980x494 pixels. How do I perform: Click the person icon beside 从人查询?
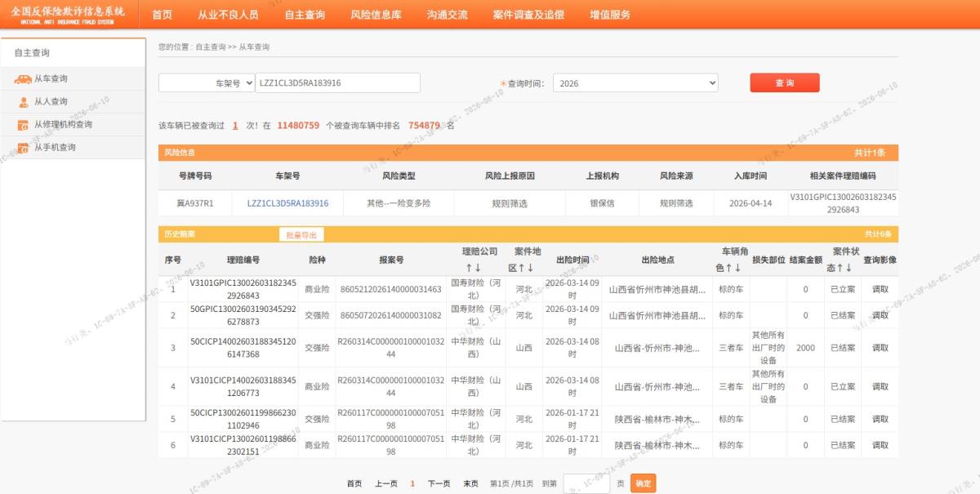tap(23, 102)
